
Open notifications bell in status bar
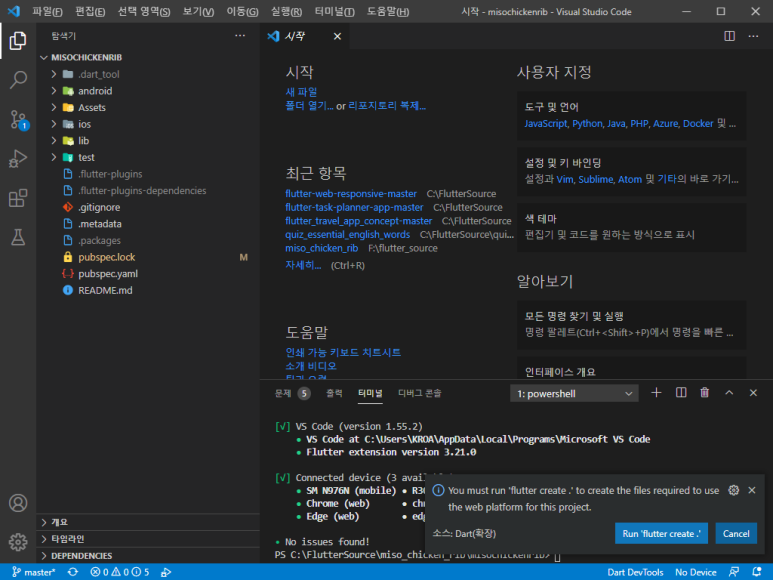click(x=756, y=572)
